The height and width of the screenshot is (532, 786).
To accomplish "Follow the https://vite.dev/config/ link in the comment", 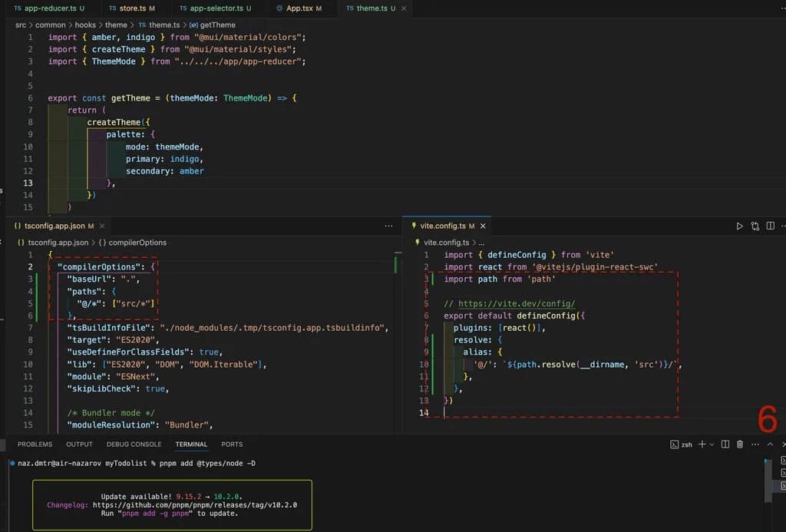I will pos(517,304).
